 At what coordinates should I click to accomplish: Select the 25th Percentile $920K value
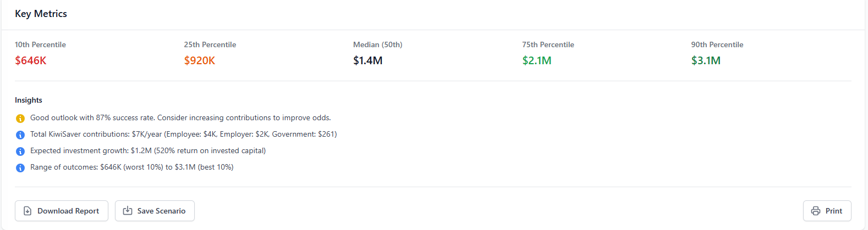point(200,60)
